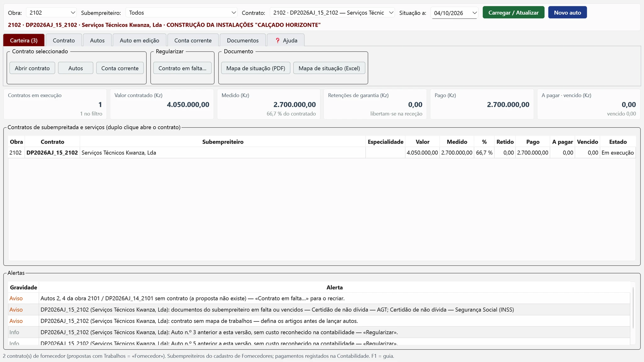
Task: Click the Retenções de garantia (Kz) card
Action: [375, 104]
